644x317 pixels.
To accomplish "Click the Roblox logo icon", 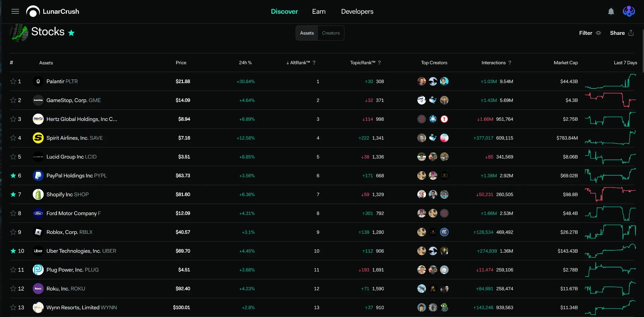I will tap(38, 232).
